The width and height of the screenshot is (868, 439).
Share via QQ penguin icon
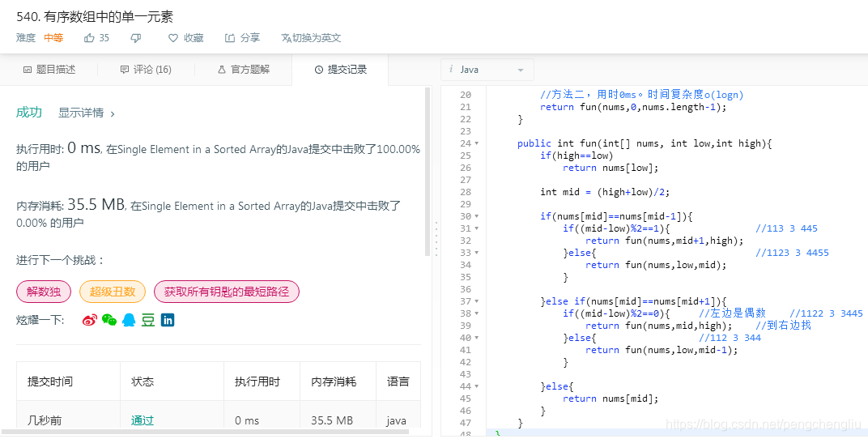coord(129,320)
